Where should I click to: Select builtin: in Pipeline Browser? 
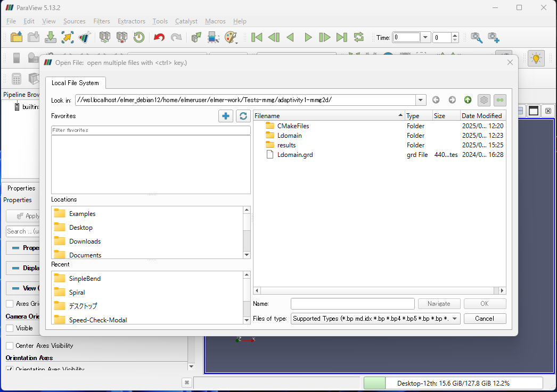tap(27, 107)
